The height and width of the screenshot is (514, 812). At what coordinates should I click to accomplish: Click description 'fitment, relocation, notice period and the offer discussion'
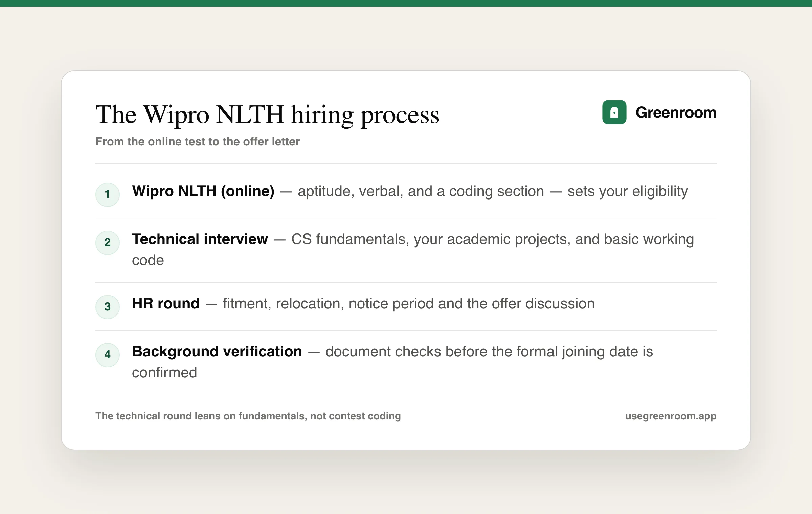pos(409,304)
